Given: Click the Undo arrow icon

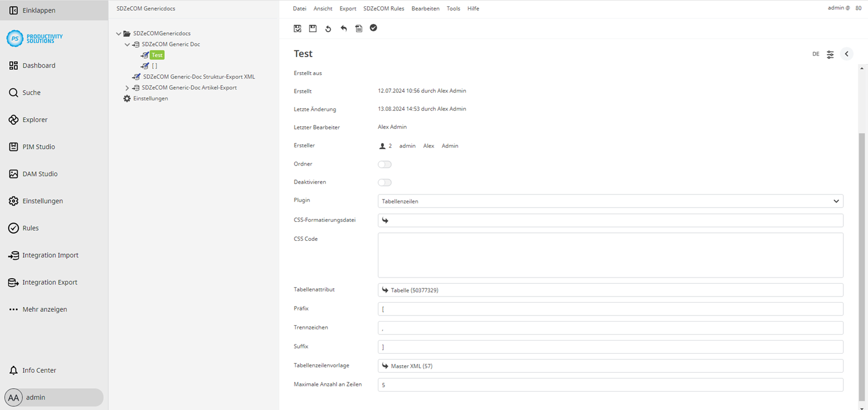Looking at the screenshot, I should 343,28.
